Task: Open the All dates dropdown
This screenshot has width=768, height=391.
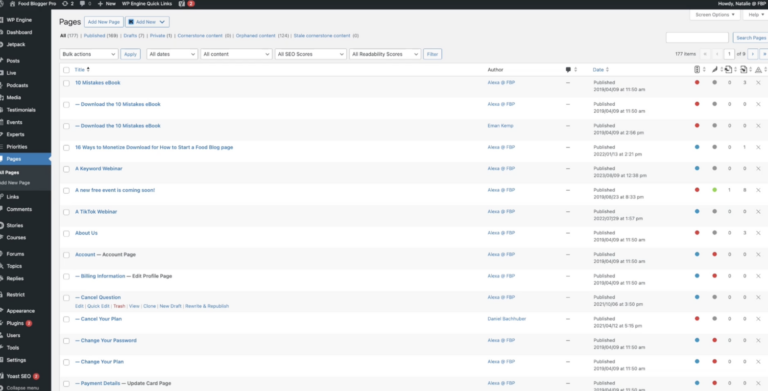Action: (172, 54)
